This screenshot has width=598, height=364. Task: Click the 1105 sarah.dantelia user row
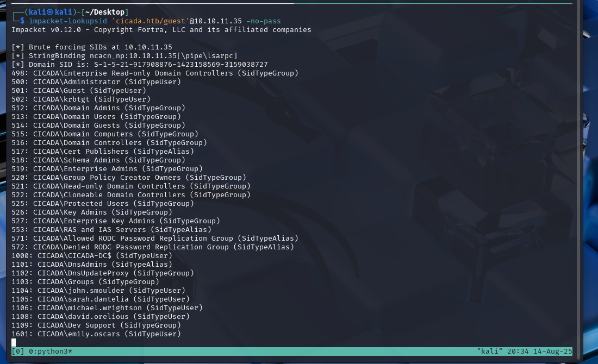coord(101,299)
